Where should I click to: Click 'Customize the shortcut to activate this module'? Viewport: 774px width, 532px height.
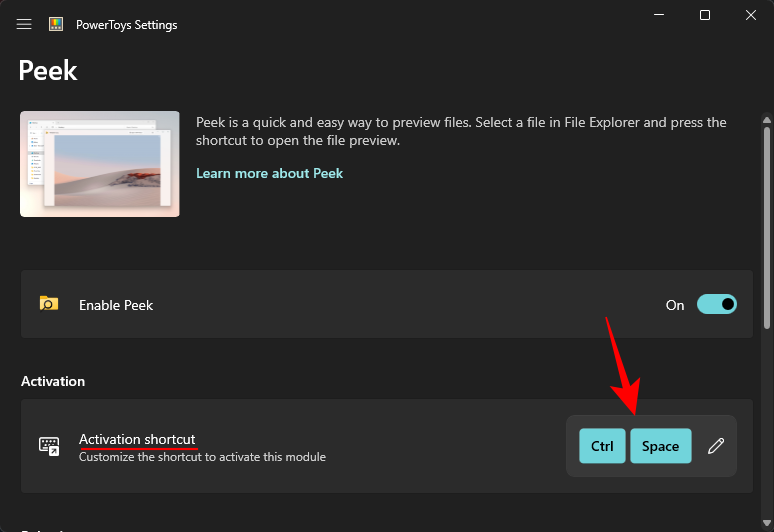point(202,457)
